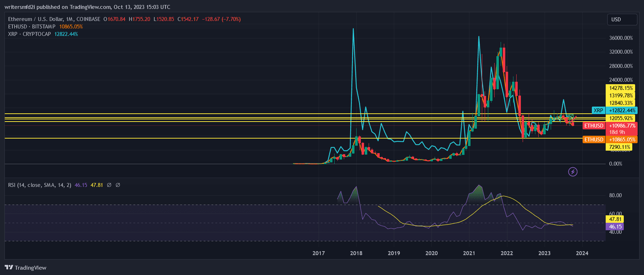Click the red ETHUSD price label tag
Image resolution: width=644 pixels, height=275 pixels.
[594, 126]
